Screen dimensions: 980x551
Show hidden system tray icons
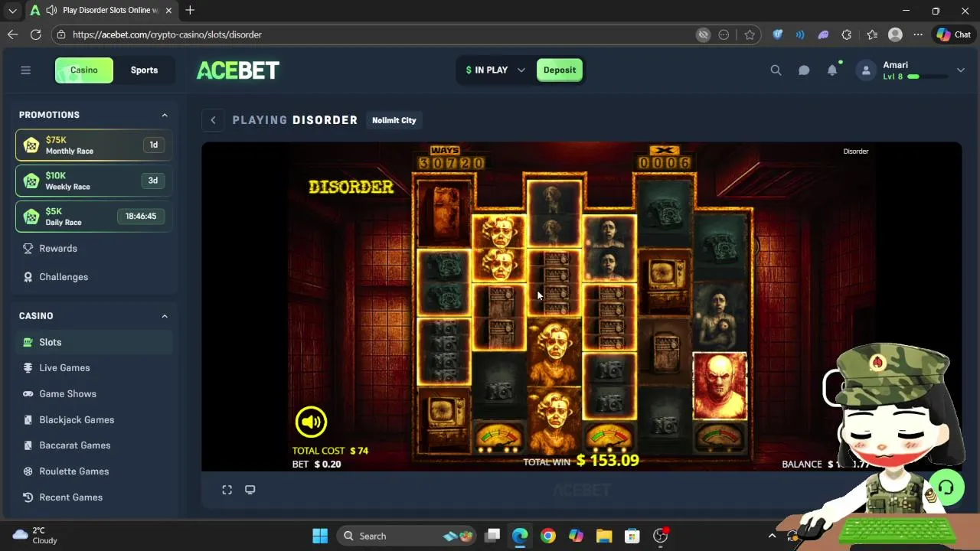pos(772,536)
